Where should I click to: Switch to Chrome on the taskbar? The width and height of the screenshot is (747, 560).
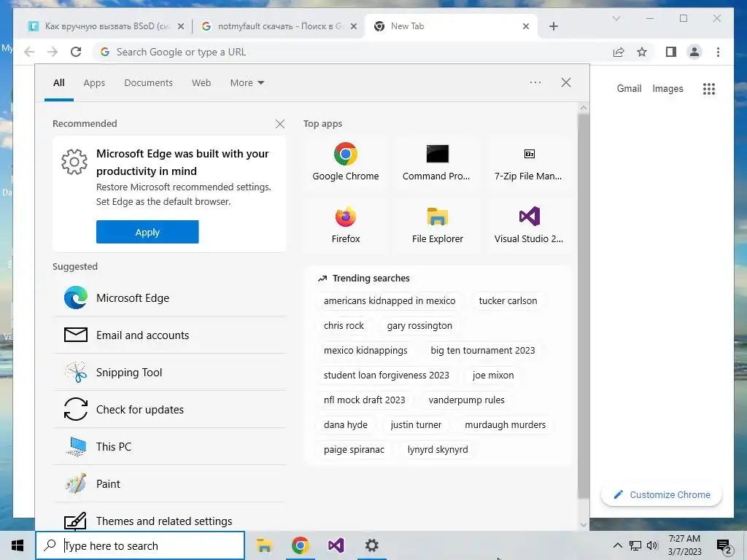click(x=300, y=545)
